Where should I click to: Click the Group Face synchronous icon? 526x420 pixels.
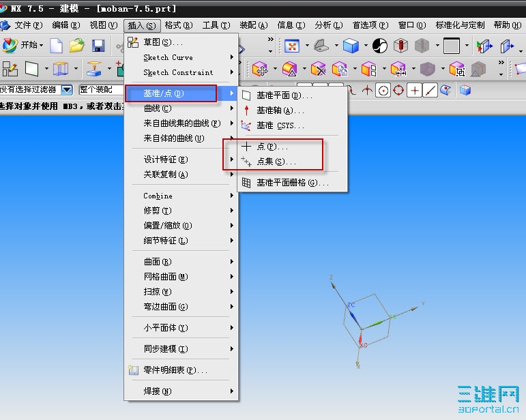[x=457, y=69]
